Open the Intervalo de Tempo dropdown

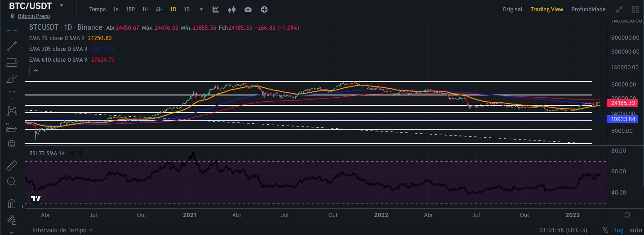63,230
